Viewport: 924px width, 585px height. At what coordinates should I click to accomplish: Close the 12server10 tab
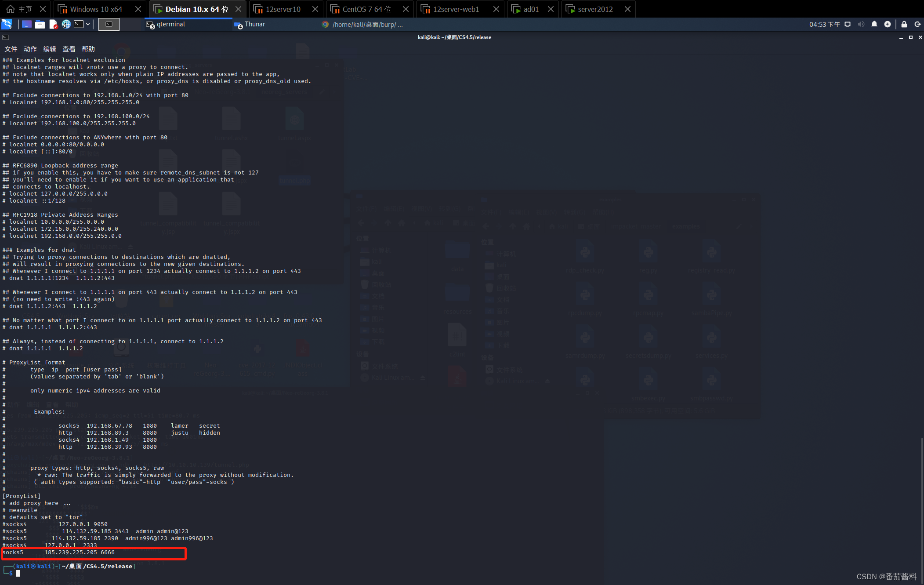click(x=315, y=9)
